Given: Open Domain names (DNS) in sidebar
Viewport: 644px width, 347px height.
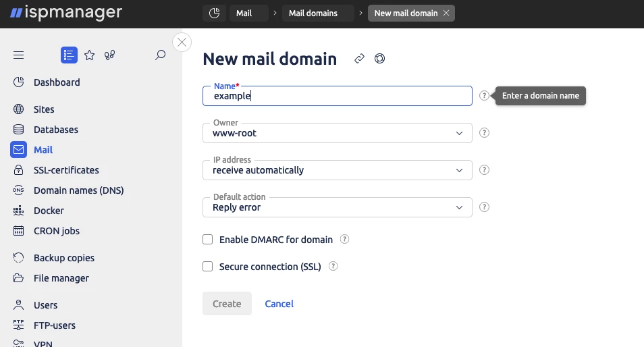Looking at the screenshot, I should coord(78,190).
